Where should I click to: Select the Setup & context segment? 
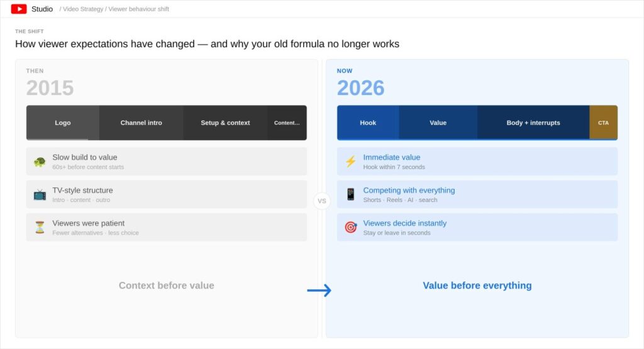coord(226,123)
